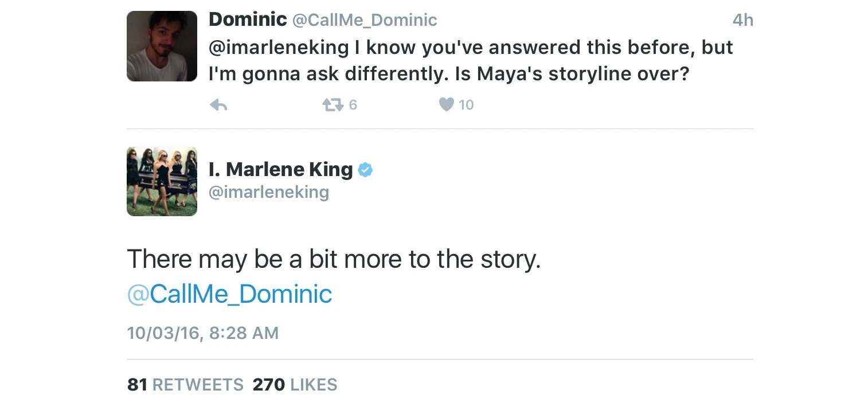This screenshot has height=406, width=868.
Task: Click the 4h timestamp on Dominic's tweet
Action: click(x=742, y=21)
